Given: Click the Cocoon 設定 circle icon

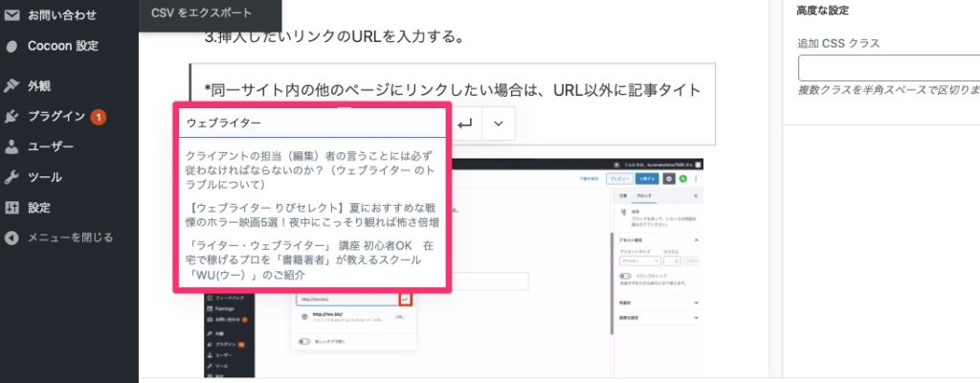Looking at the screenshot, I should pyautogui.click(x=11, y=46).
